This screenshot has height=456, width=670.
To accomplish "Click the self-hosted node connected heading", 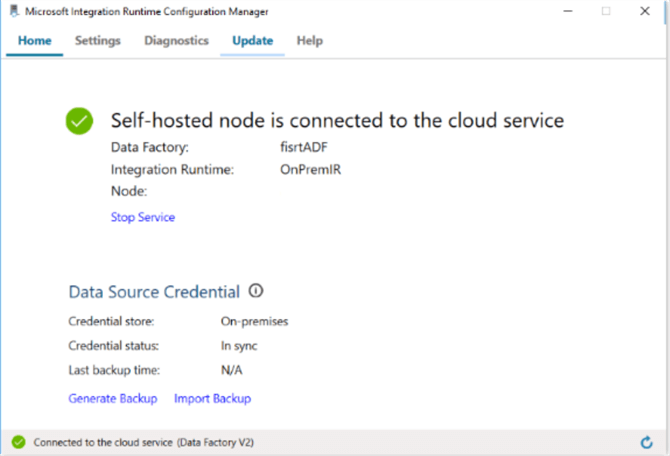I will coord(338,121).
